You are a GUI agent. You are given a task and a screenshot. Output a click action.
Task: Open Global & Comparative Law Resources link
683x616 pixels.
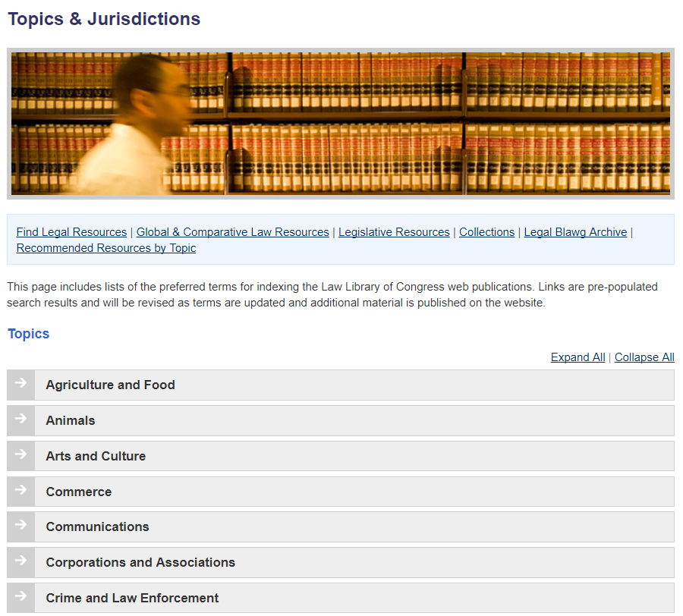233,232
